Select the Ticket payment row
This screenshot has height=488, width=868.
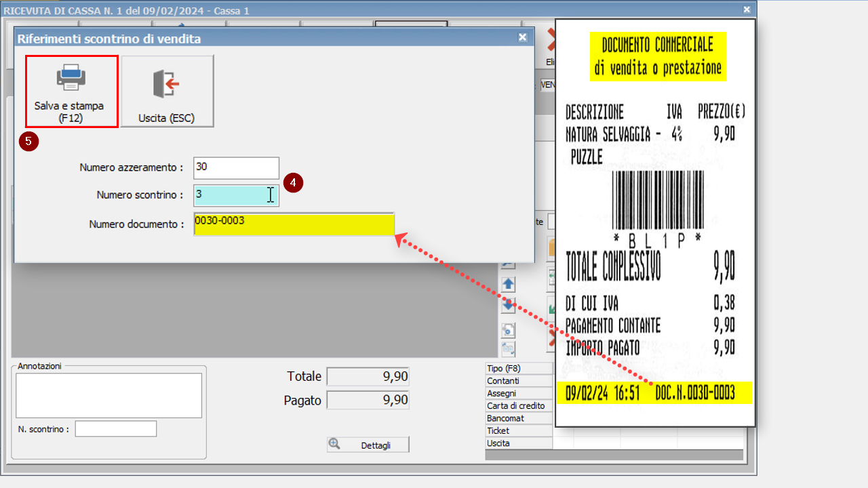point(519,430)
